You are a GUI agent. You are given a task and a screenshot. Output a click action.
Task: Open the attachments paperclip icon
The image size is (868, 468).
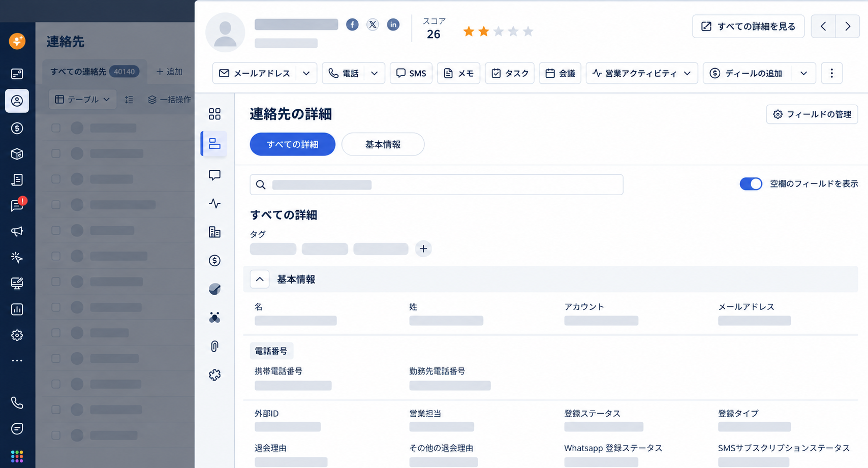point(214,347)
